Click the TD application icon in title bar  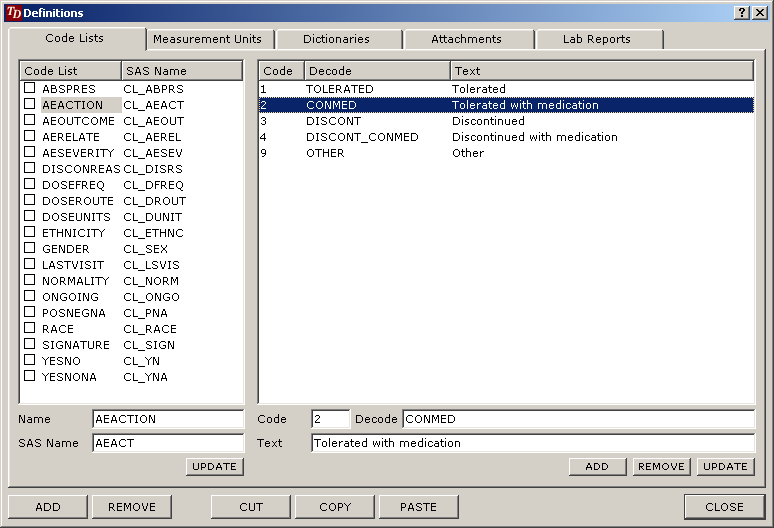click(x=13, y=13)
